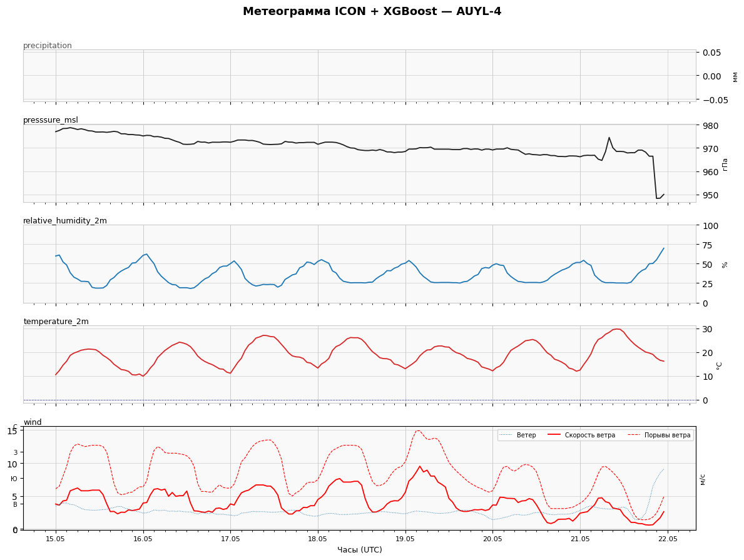Click the 15.05 date tick label
The height and width of the screenshot is (560, 744).
(x=56, y=539)
